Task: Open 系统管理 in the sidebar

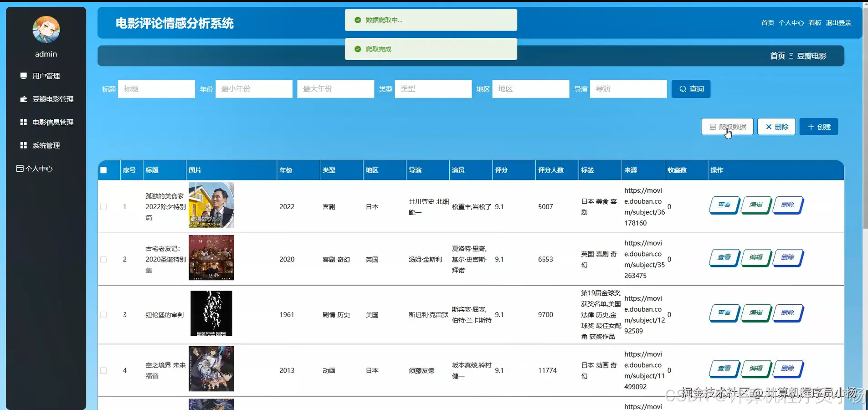Action: [x=46, y=146]
